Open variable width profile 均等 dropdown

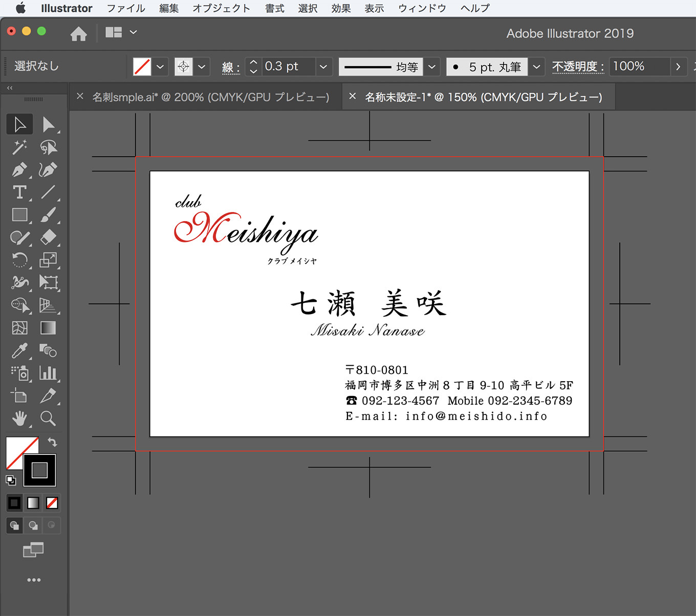pos(432,67)
